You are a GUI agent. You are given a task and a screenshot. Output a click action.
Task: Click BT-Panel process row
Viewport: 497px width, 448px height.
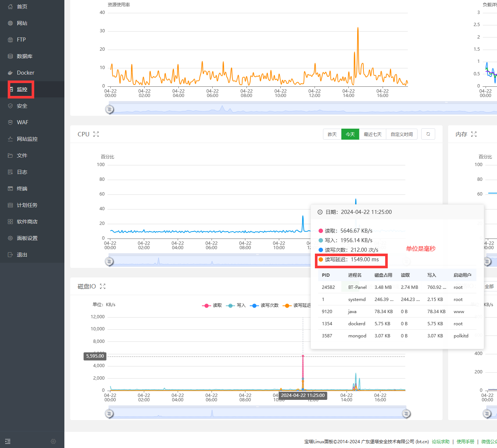pos(397,287)
